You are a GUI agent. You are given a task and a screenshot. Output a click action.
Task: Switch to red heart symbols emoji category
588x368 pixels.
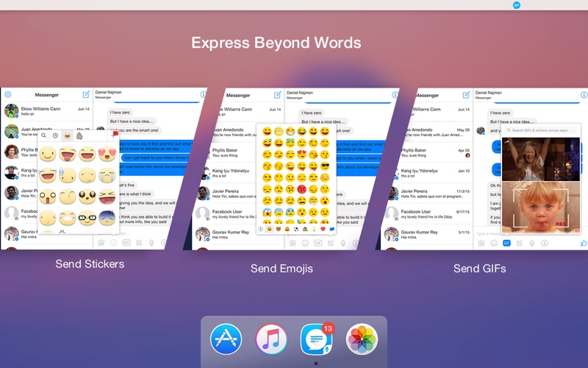click(323, 229)
